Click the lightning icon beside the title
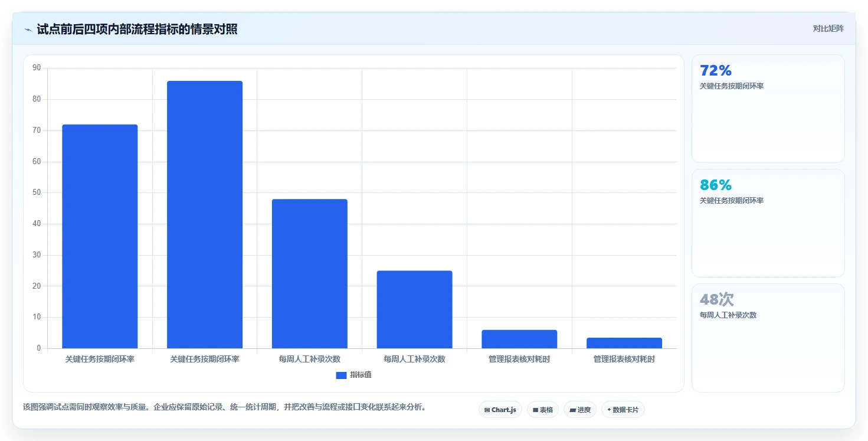The image size is (868, 441). [28, 30]
